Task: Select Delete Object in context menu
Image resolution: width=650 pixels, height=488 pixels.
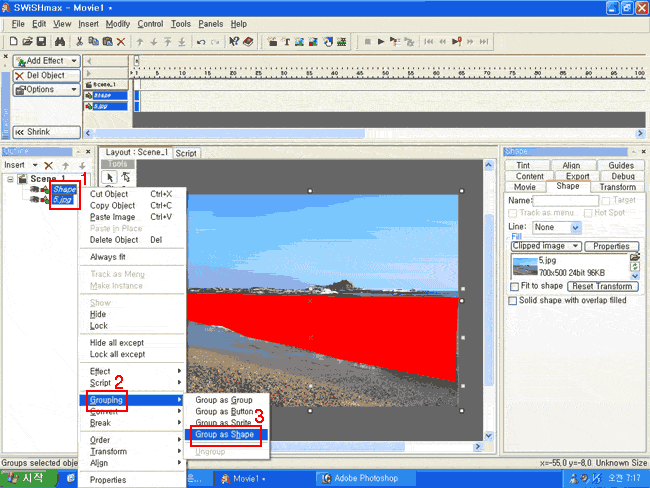Action: coord(132,240)
